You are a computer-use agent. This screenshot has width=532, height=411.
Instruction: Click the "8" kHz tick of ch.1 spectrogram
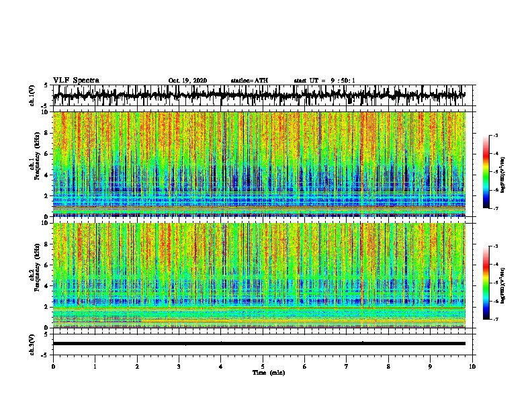47,133
